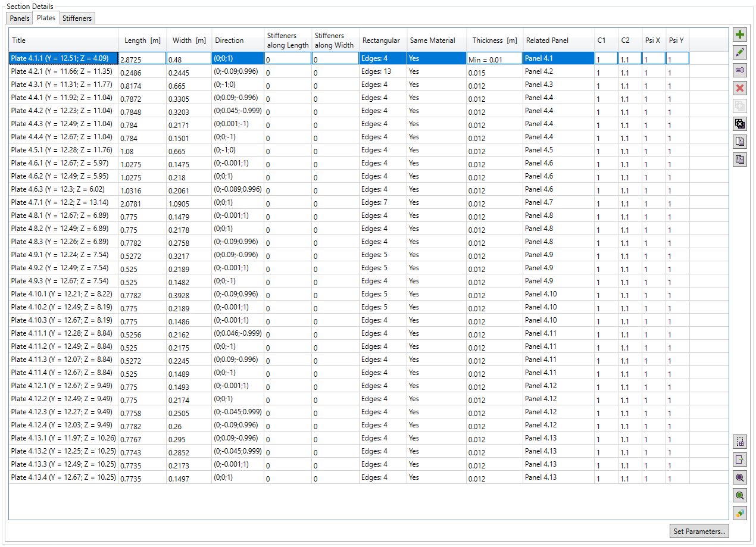Click the purple magnifier icon
The image size is (756, 547).
coord(740,477)
